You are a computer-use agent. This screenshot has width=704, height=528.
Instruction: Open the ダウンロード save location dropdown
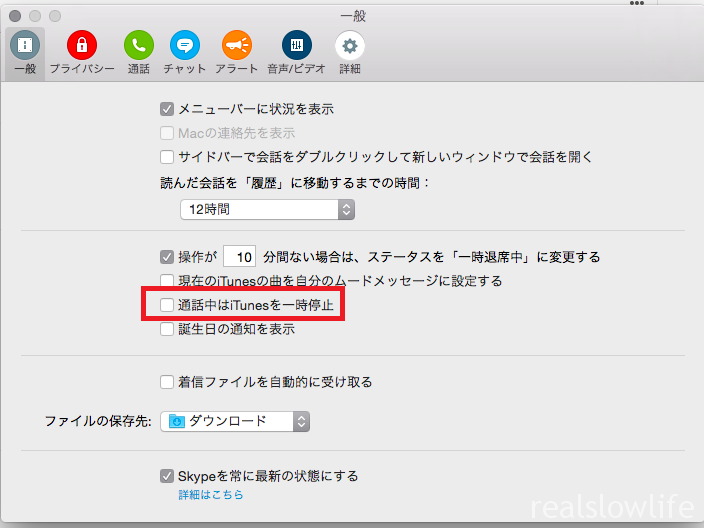[235, 421]
